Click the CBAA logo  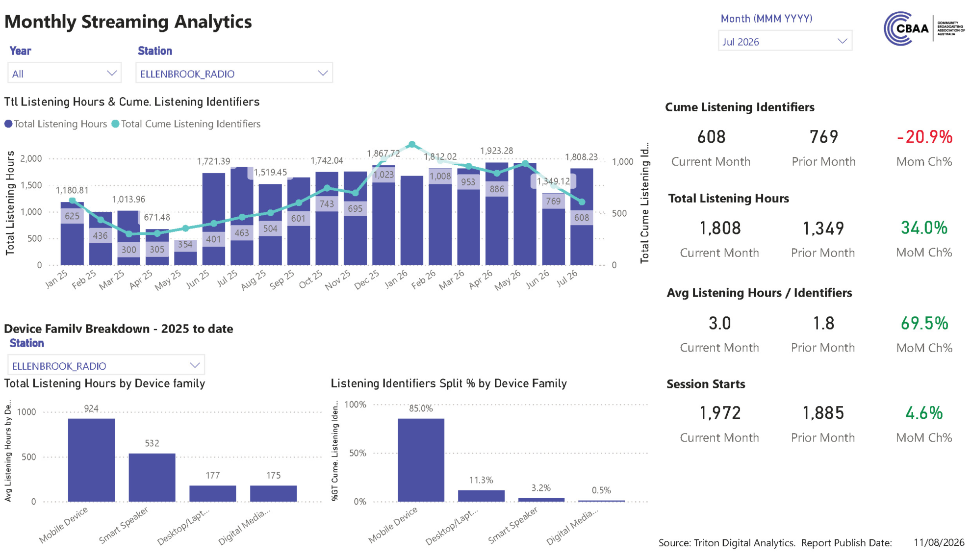[924, 28]
